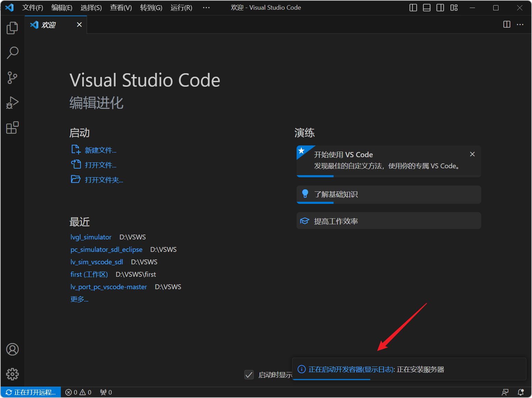
Task: Dismiss the 开始使用 VS Code walkthrough card
Action: (472, 154)
